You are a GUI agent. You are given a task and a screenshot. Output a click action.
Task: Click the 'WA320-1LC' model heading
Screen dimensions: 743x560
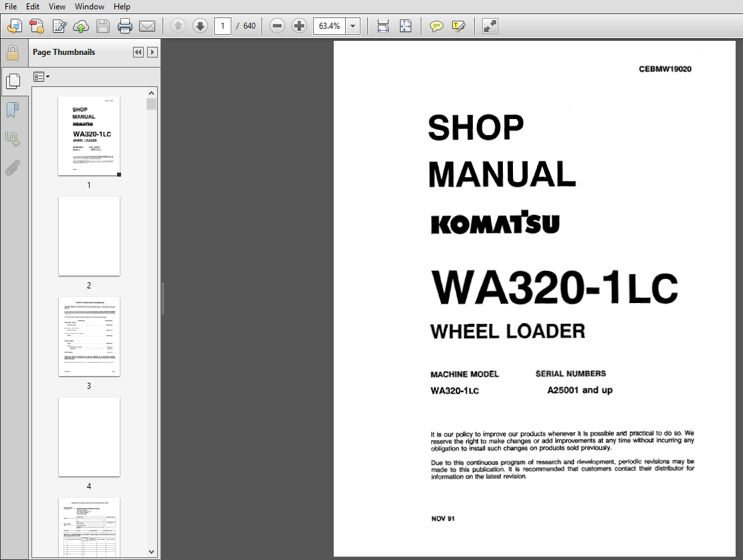pos(554,288)
